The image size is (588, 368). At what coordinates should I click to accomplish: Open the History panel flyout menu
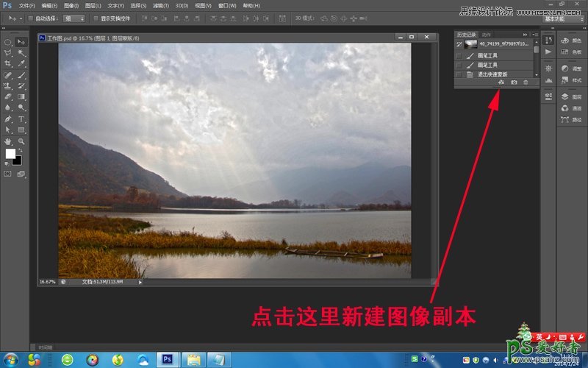(535, 35)
